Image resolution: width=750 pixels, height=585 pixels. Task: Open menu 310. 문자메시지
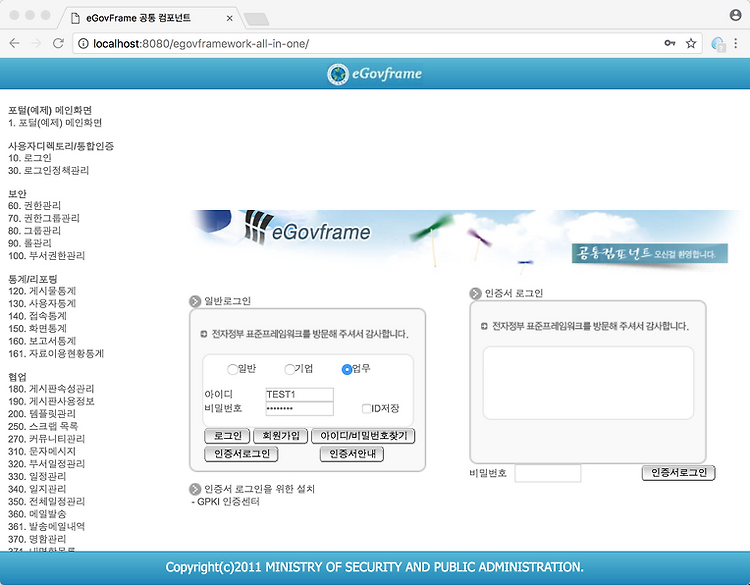point(42,451)
